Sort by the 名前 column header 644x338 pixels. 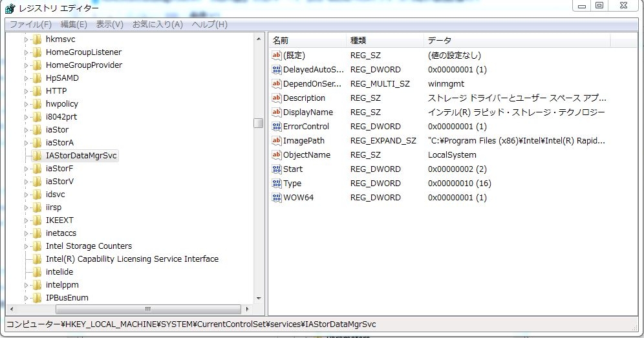point(307,40)
